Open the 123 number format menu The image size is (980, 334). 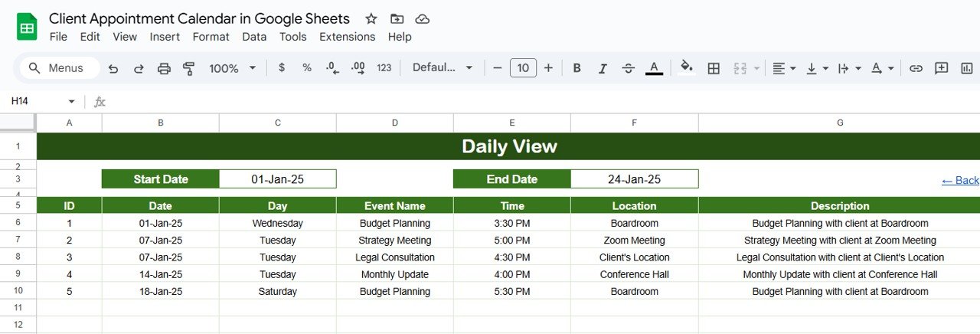tap(384, 67)
